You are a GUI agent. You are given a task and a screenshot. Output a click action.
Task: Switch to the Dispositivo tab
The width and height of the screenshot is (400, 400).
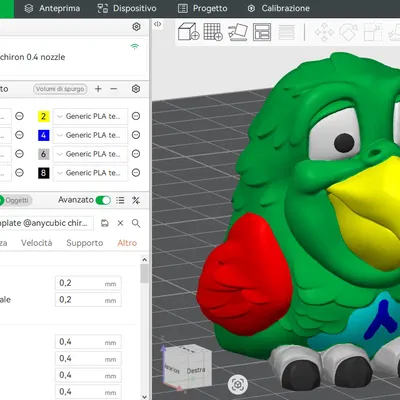(127, 8)
